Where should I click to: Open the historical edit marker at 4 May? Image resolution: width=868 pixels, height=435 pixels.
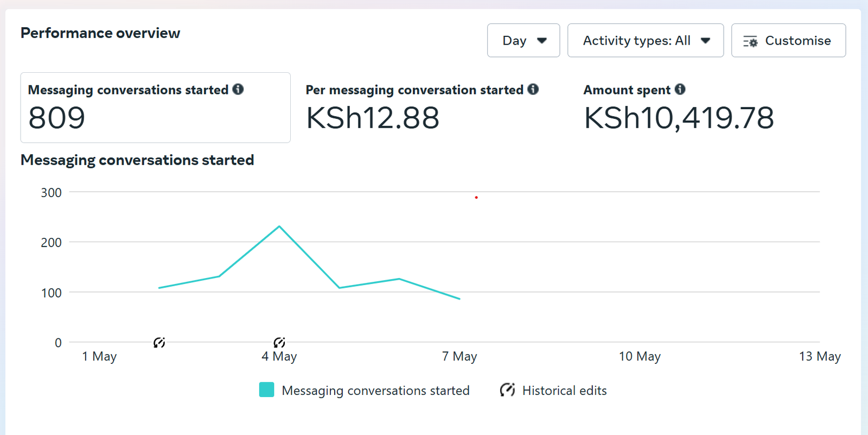[x=279, y=343]
